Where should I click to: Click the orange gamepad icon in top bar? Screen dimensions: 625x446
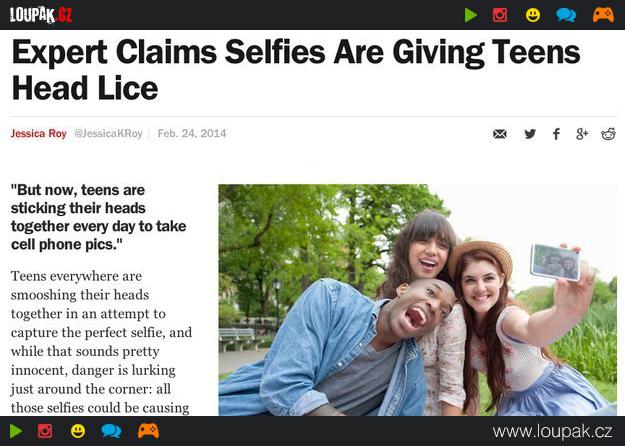(x=603, y=15)
